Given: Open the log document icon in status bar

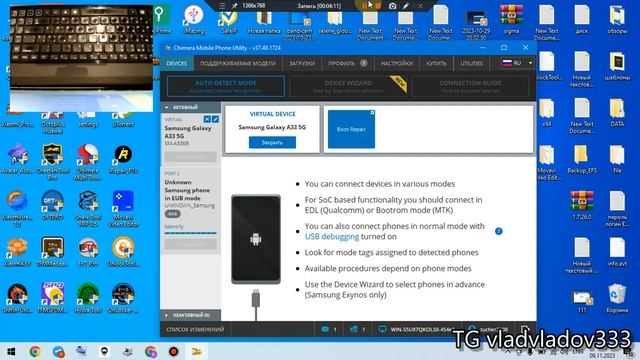Looking at the screenshot, I should (524, 329).
